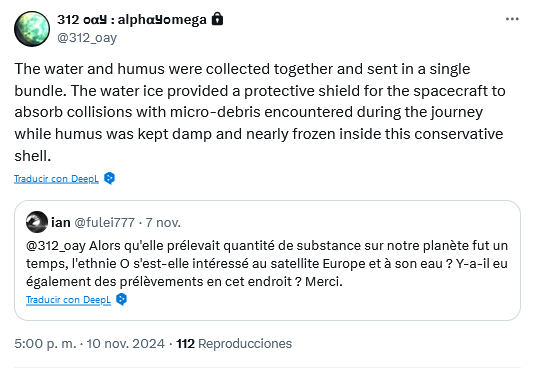535x368 pixels.
Task: Click the @fulei777 handle
Action: [x=104, y=222]
